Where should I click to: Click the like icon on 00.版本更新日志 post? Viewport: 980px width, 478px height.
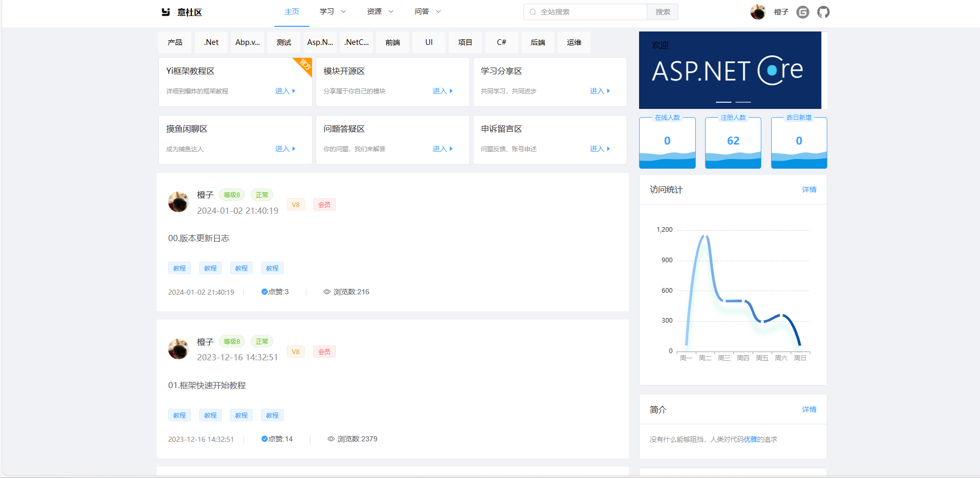pos(265,292)
